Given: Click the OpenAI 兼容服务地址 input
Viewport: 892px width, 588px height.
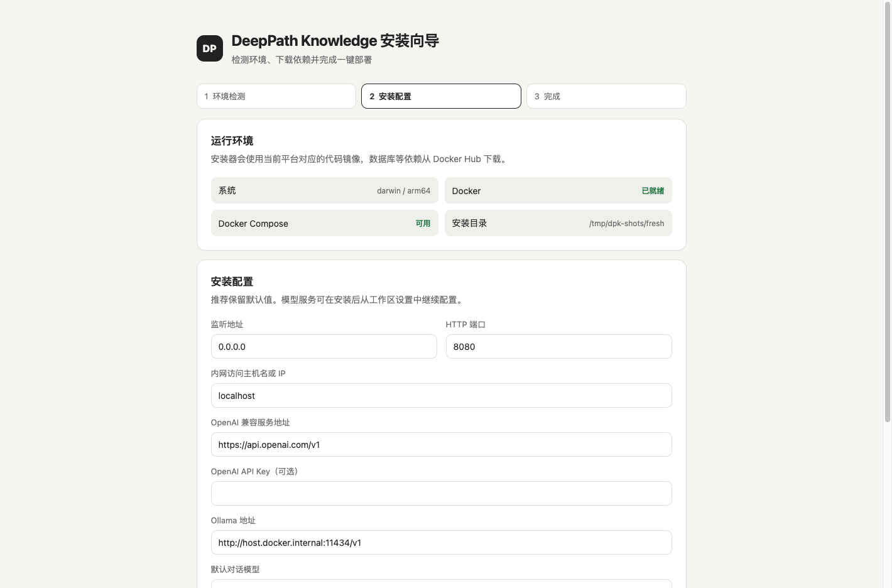Looking at the screenshot, I should [x=442, y=445].
